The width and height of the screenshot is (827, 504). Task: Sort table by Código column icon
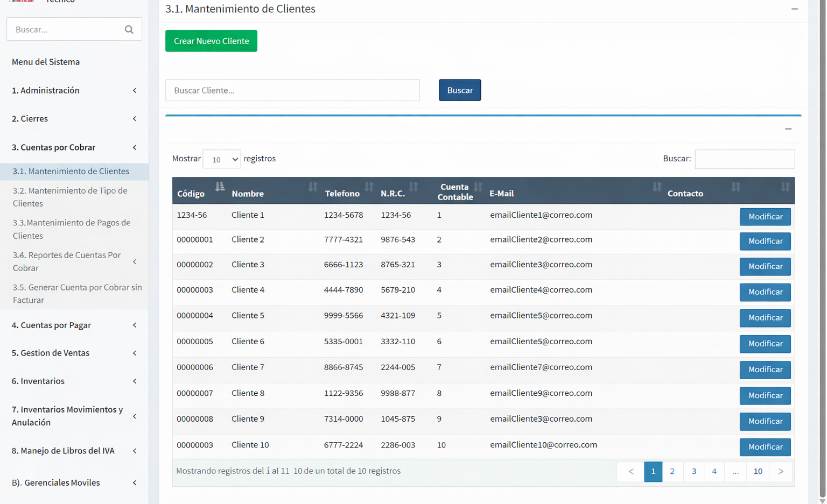tap(220, 187)
